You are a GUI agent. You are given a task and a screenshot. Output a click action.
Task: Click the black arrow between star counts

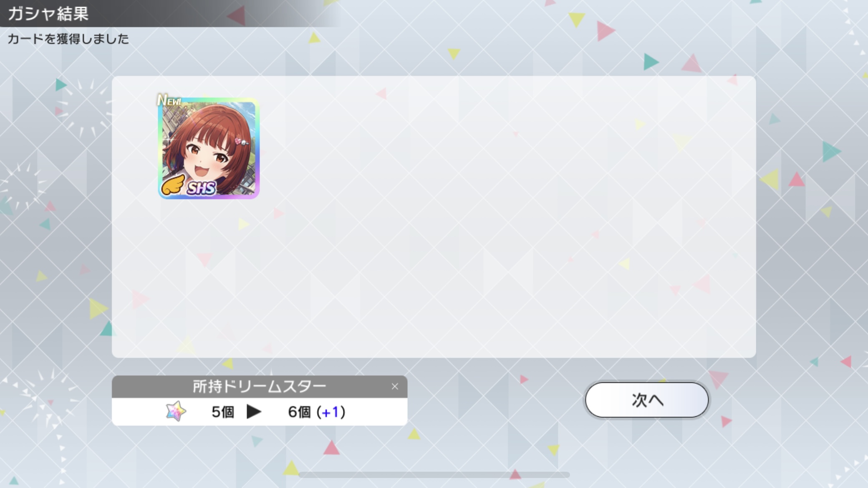click(x=254, y=412)
